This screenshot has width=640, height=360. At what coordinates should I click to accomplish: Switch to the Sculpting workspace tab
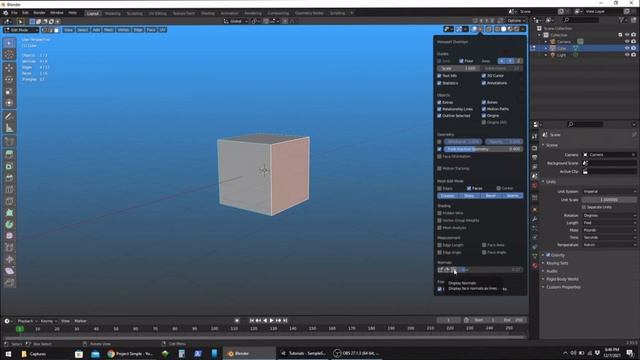pos(134,13)
